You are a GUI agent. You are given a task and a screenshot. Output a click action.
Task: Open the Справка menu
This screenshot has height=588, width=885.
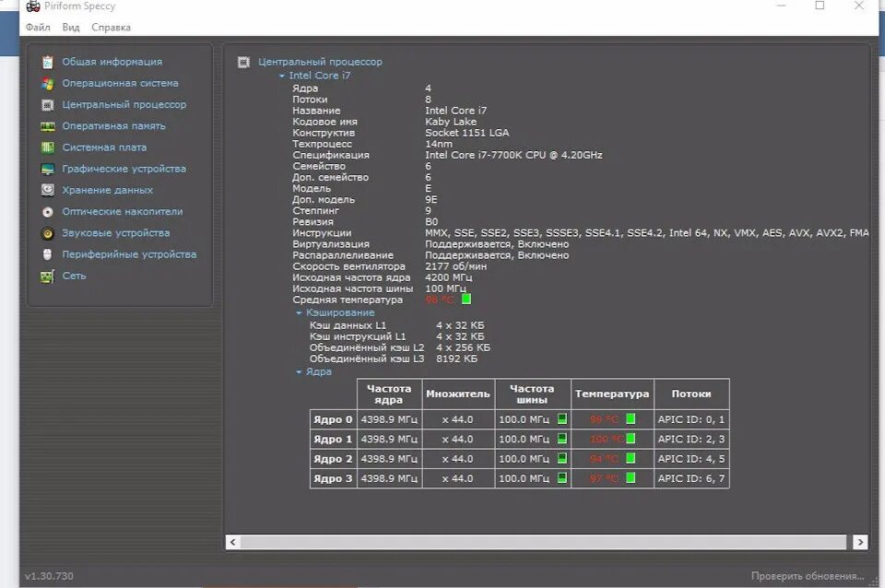tap(111, 27)
